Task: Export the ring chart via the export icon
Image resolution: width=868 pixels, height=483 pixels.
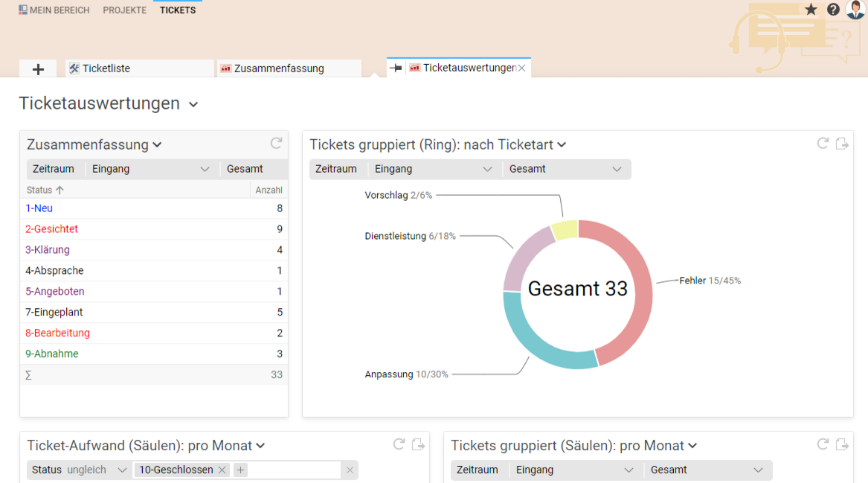Action: [x=843, y=143]
